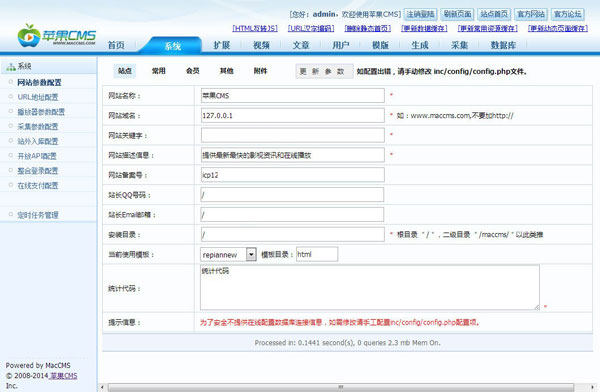Click the [删除静态首页] link
This screenshot has height=392, width=600.
tap(368, 28)
